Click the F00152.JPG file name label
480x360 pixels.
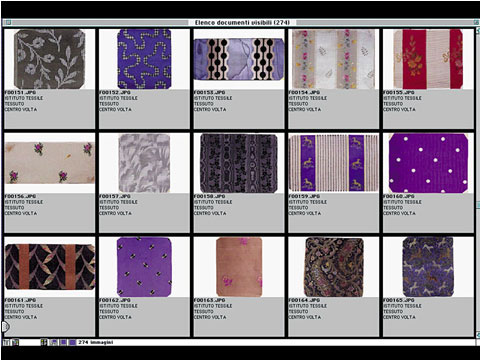click(x=115, y=92)
